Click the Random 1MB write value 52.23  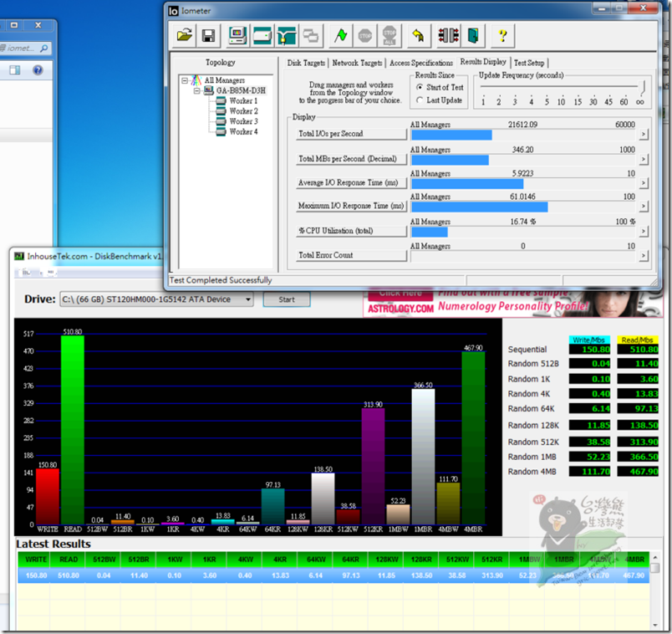(589, 457)
